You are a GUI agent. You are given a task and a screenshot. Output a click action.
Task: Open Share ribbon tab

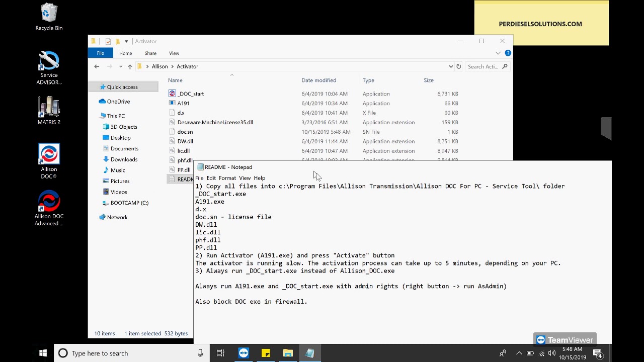tap(150, 53)
